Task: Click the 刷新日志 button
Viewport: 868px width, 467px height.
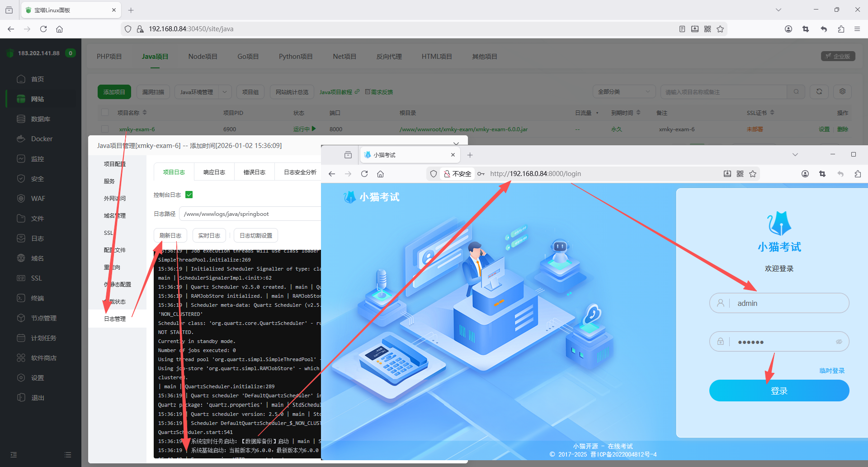Action: 170,236
